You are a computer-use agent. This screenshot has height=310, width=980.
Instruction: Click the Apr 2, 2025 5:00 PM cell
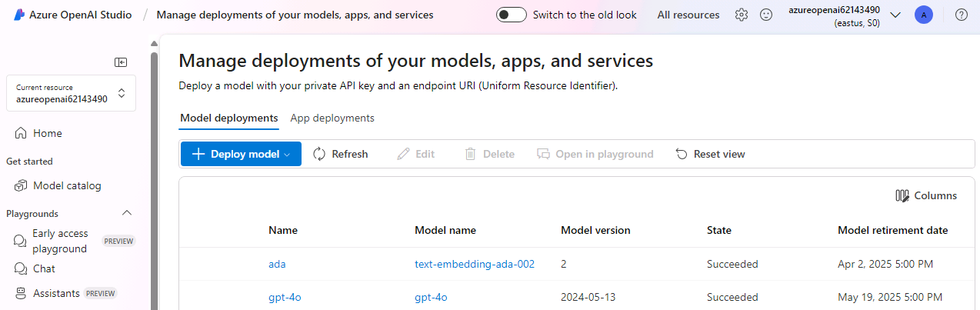point(885,264)
